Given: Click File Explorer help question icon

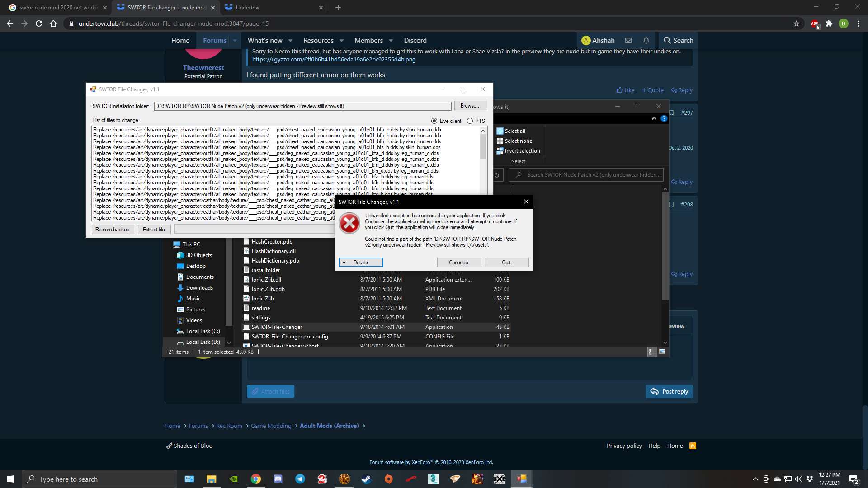Looking at the screenshot, I should (x=664, y=118).
